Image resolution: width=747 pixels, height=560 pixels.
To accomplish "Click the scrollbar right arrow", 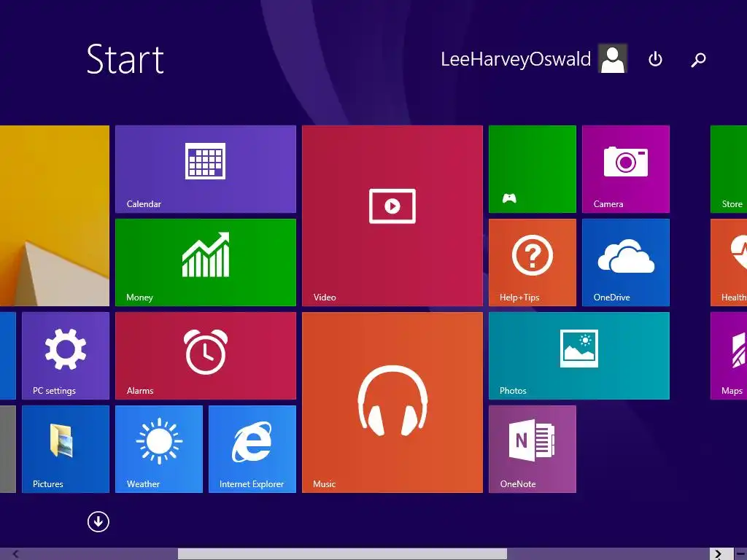I will [x=719, y=554].
